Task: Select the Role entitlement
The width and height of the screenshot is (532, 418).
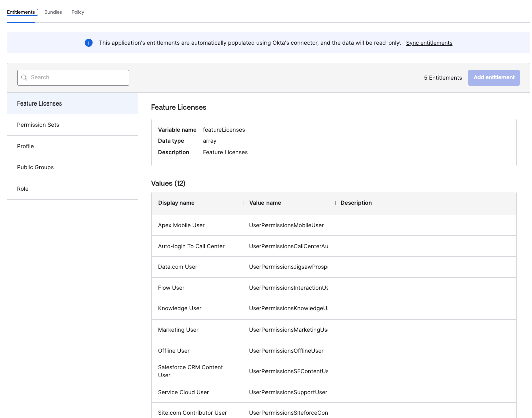Action: (x=72, y=189)
